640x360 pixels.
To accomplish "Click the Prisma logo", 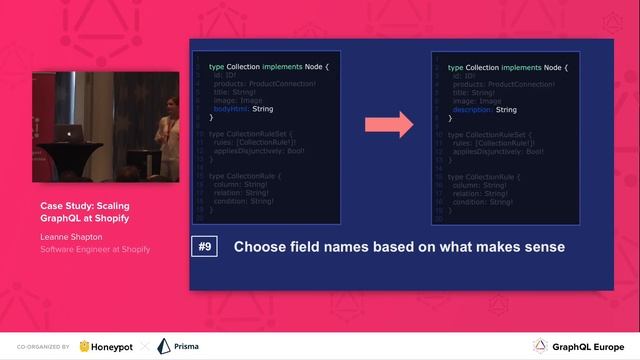I will tap(178, 346).
